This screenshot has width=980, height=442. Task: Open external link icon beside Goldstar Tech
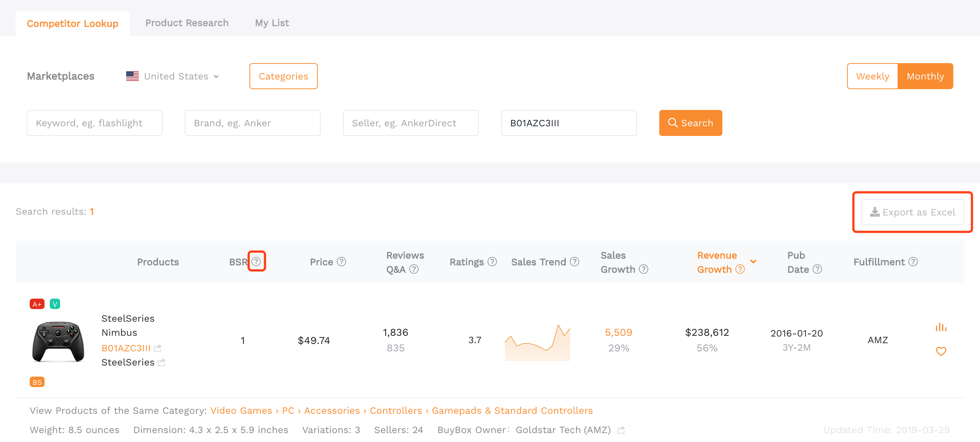pyautogui.click(x=621, y=430)
